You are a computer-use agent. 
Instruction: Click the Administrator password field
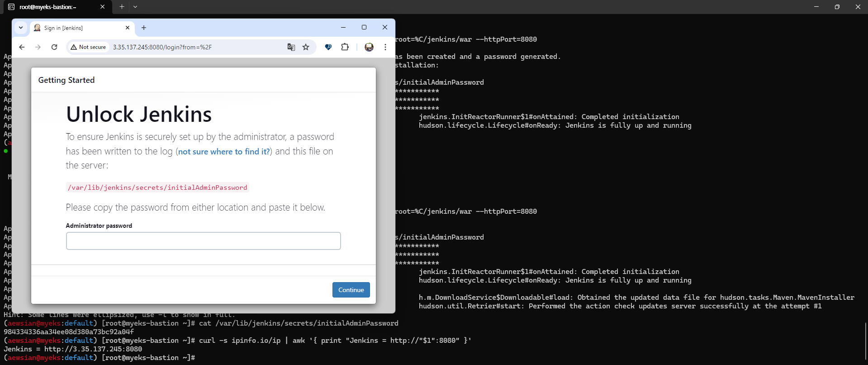[x=204, y=241]
